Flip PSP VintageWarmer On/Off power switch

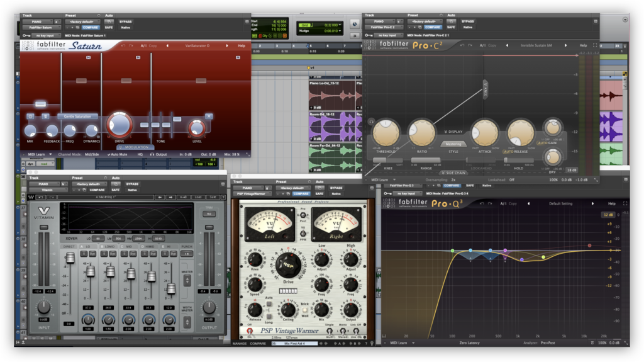point(249,331)
